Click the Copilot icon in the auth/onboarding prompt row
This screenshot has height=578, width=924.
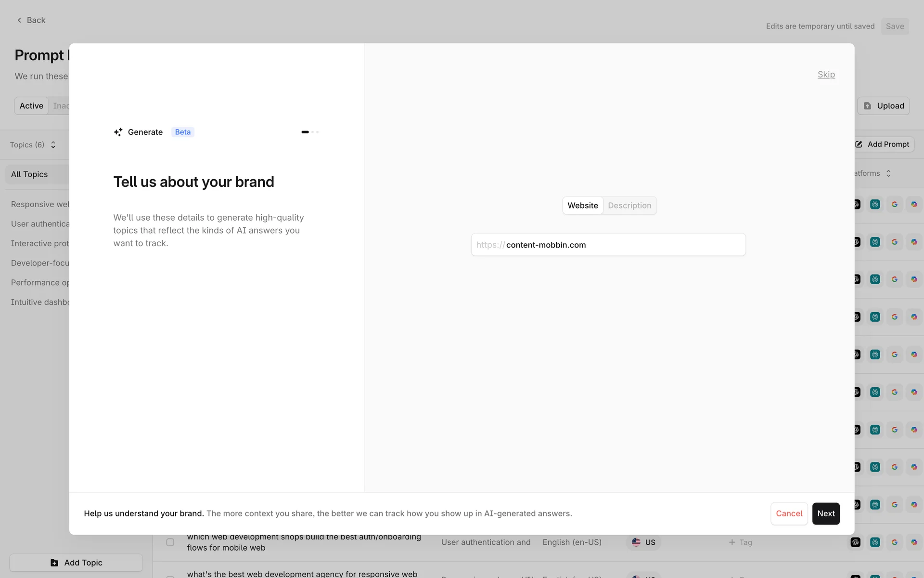(x=914, y=542)
